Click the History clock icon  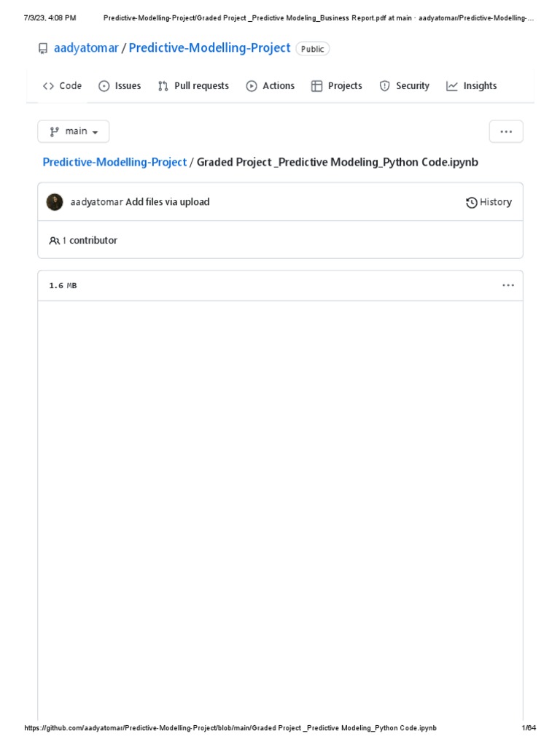[472, 203]
